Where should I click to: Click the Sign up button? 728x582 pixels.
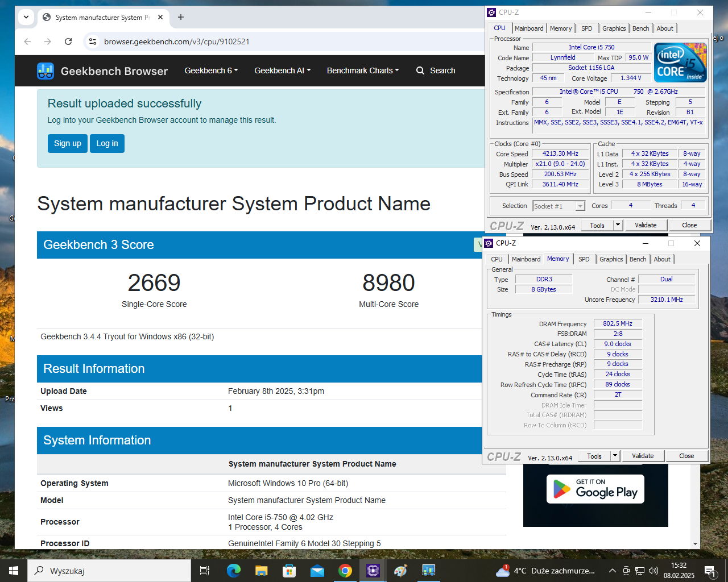tap(68, 143)
